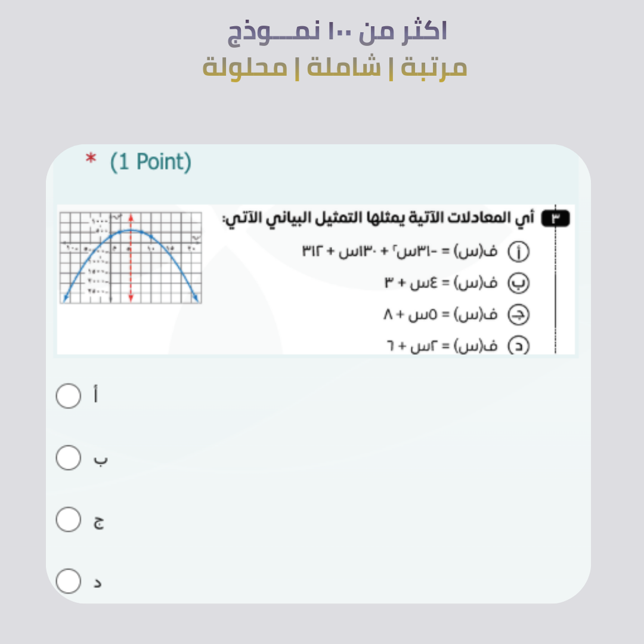Image resolution: width=644 pixels, height=644 pixels.
Task: Select radio button for answer أ
Action: (68, 396)
